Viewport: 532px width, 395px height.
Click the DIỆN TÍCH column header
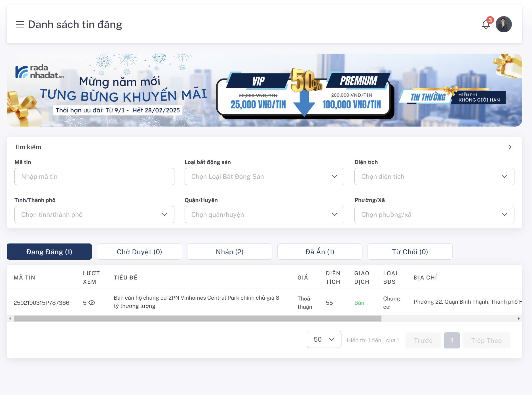pyautogui.click(x=333, y=278)
